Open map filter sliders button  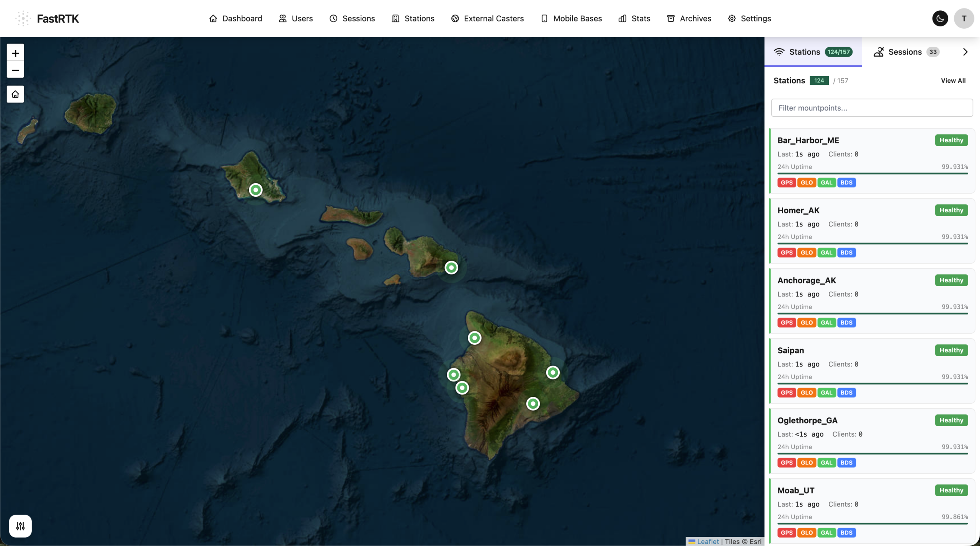click(20, 526)
